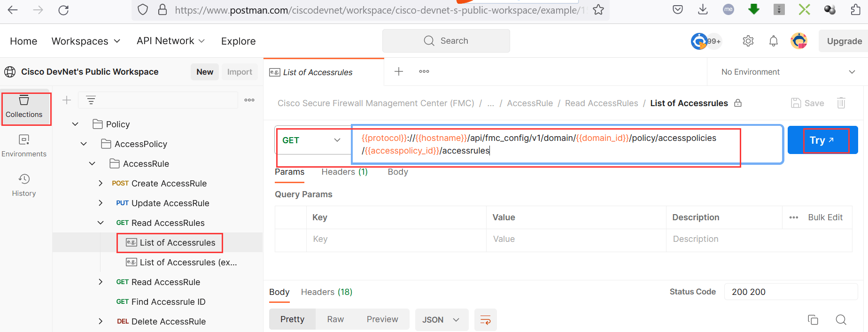The width and height of the screenshot is (868, 332).
Task: Open the browser extensions puzzle icon
Action: point(856,9)
